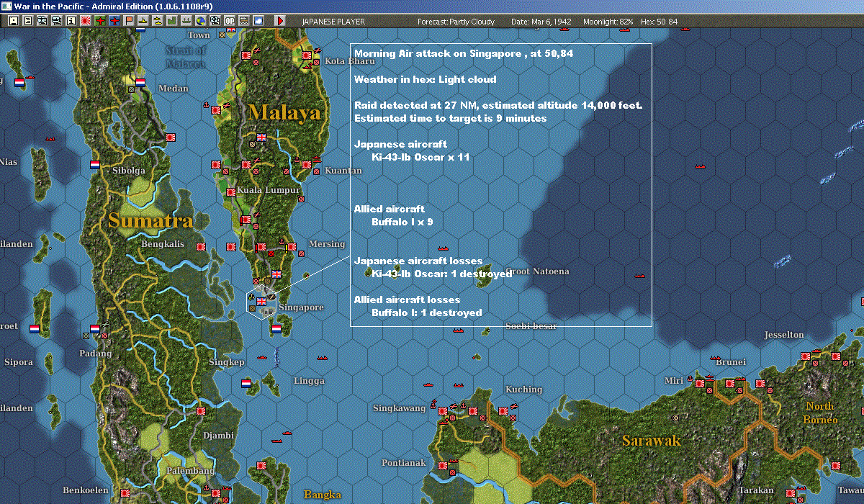Click the 'Strait of Malacca' sea label
Image resolution: width=864 pixels, height=504 pixels.
point(186,57)
